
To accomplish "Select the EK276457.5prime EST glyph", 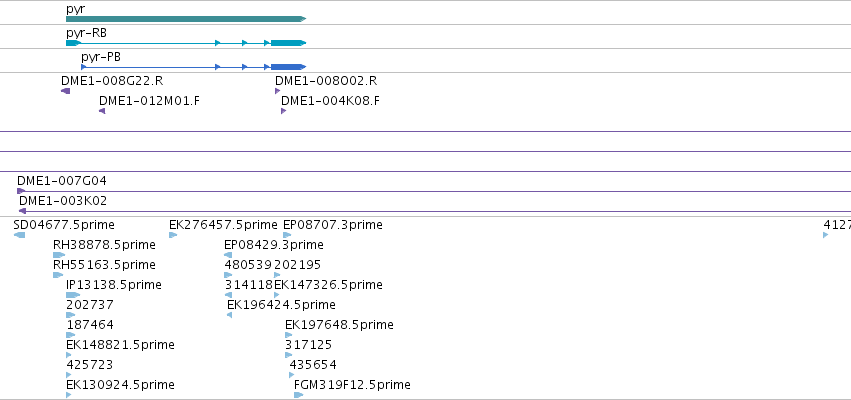I will (173, 235).
